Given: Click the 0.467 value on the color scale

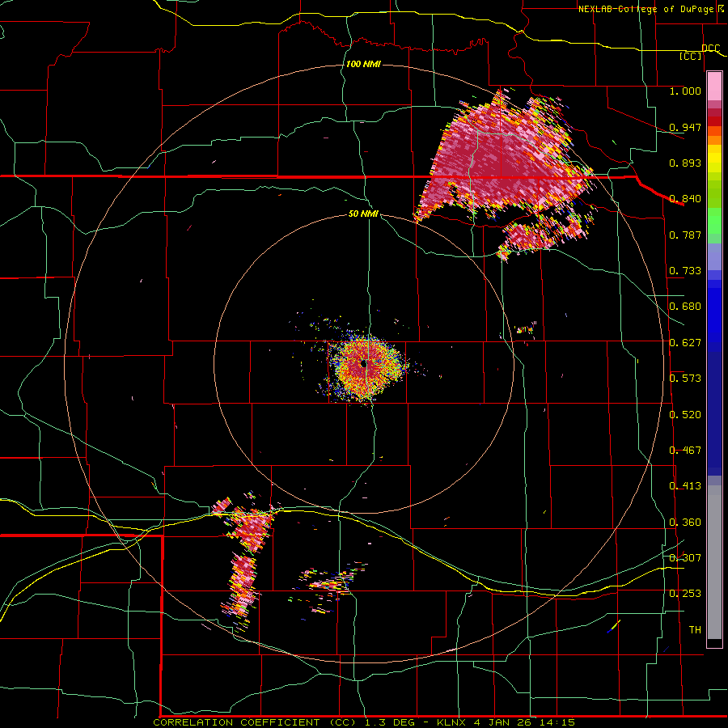Looking at the screenshot, I should point(685,451).
